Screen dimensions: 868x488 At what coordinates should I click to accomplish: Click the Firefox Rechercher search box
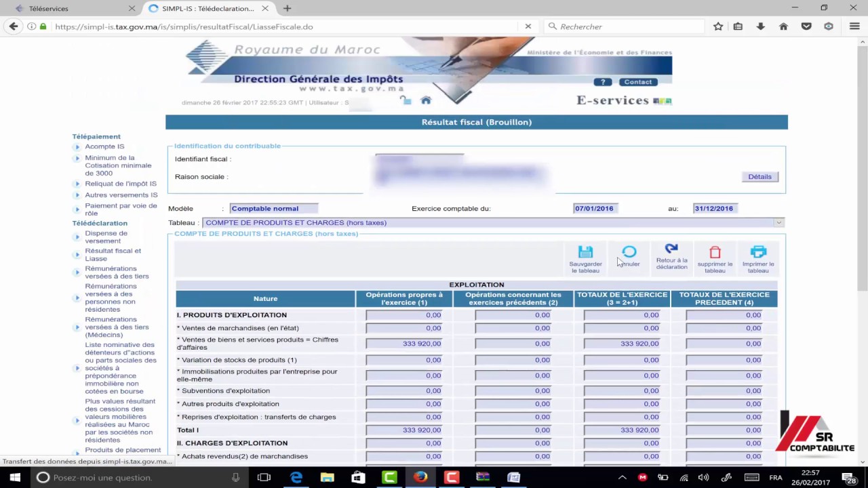(624, 26)
